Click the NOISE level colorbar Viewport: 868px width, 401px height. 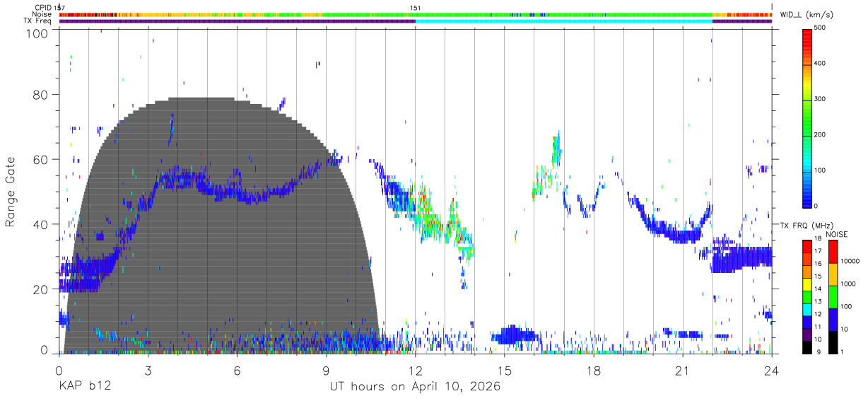(833, 296)
